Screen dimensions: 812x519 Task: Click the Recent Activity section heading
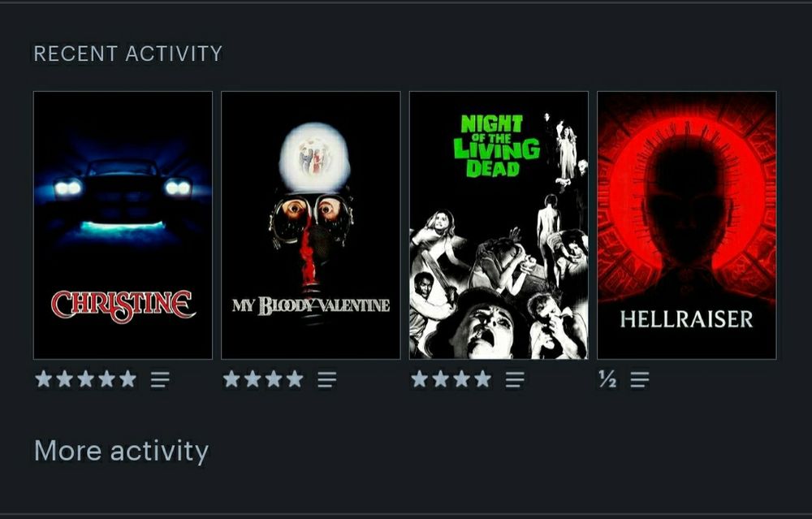pos(128,54)
